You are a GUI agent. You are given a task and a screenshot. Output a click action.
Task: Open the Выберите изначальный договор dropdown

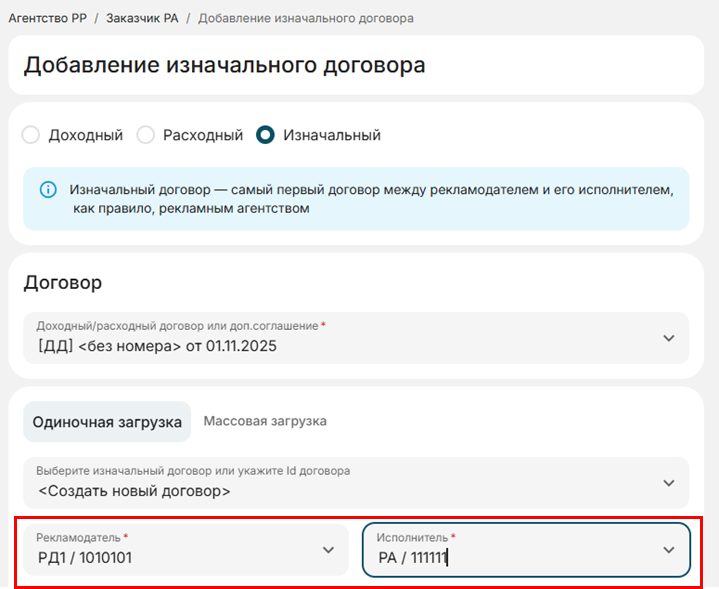click(340, 482)
